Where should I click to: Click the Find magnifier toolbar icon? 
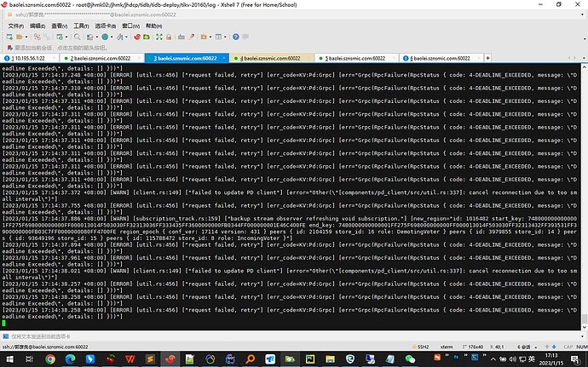coord(78,37)
